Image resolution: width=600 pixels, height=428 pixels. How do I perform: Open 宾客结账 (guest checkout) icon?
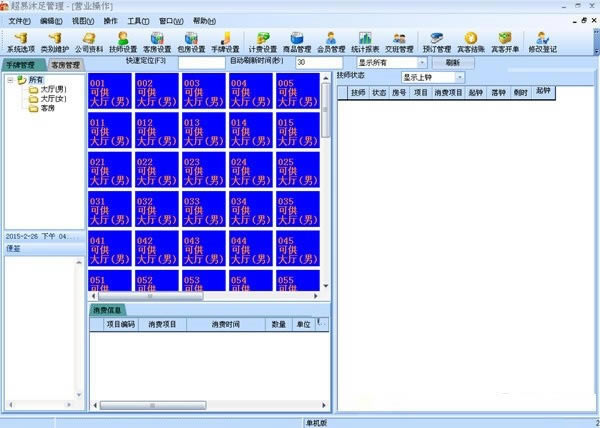coord(471,42)
